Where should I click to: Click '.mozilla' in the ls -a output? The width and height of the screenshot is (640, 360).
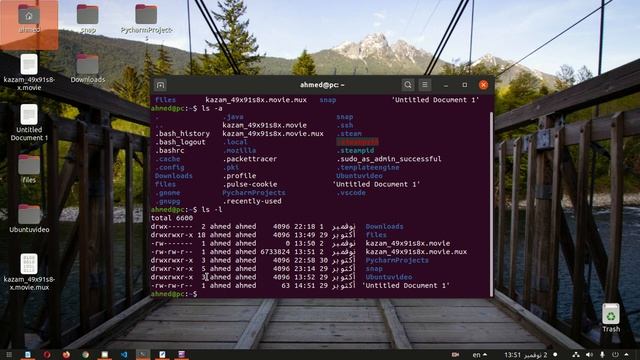[x=239, y=150]
